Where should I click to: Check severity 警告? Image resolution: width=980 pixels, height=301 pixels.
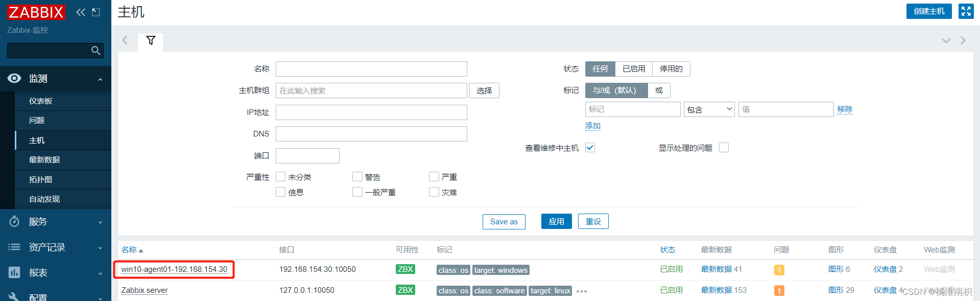coord(357,177)
